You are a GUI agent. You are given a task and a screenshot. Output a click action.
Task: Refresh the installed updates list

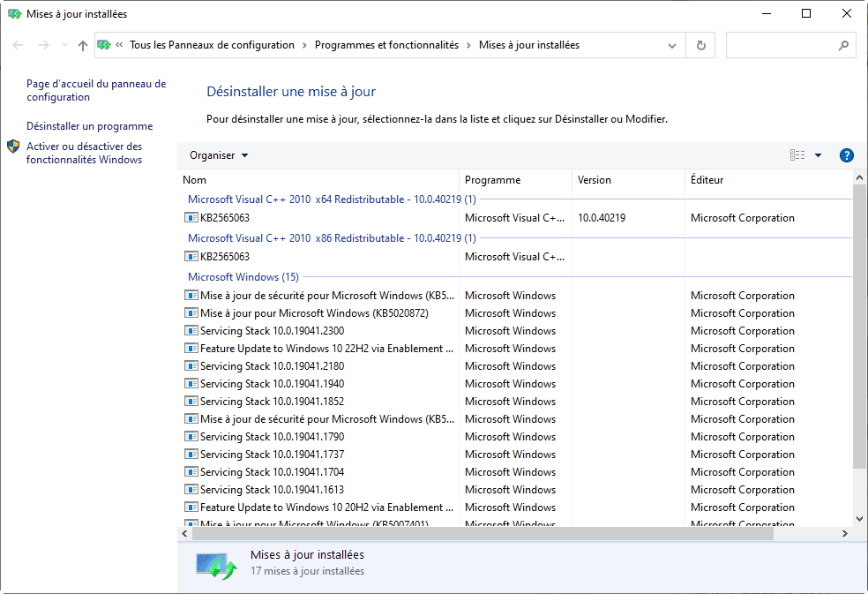pos(701,45)
